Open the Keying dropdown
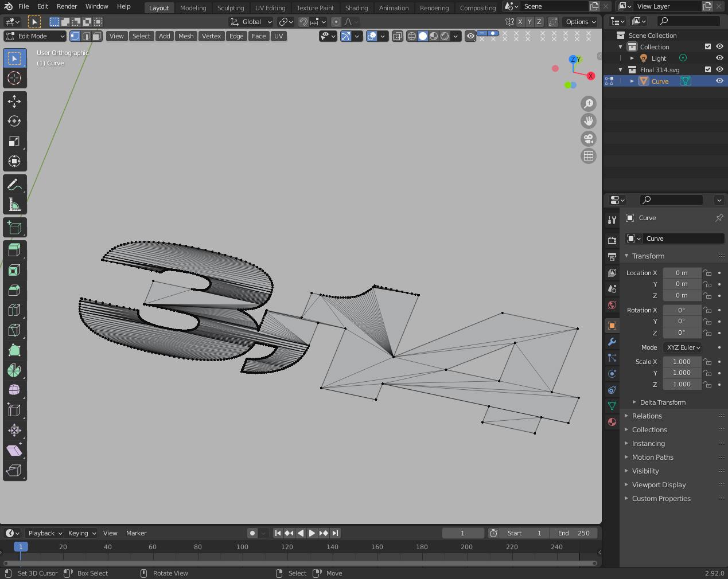Screen dimensions: 728x579 (81, 533)
